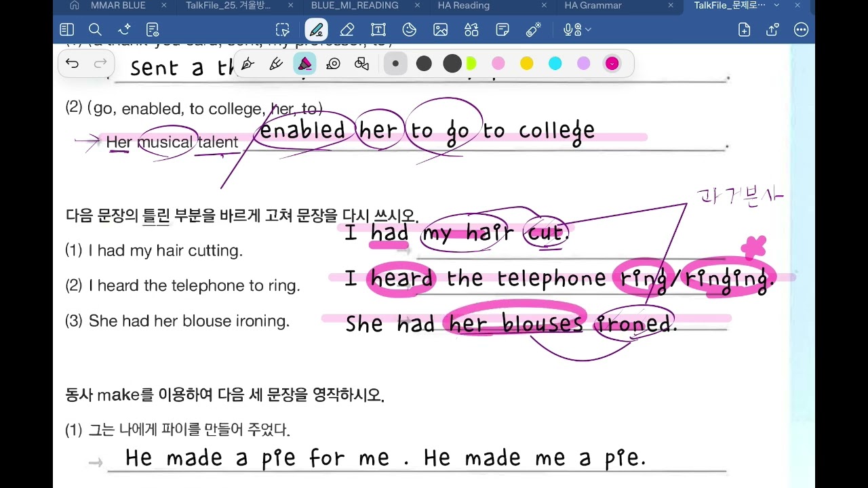The height and width of the screenshot is (488, 868).
Task: Choose the tape tool
Action: pos(333,64)
